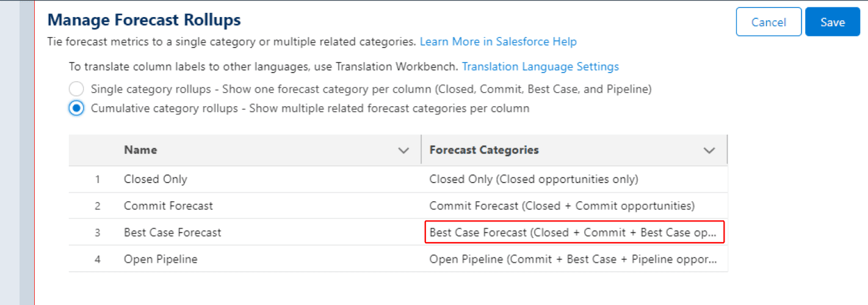Click the Save button
This screenshot has width=868, height=305.
pos(832,22)
